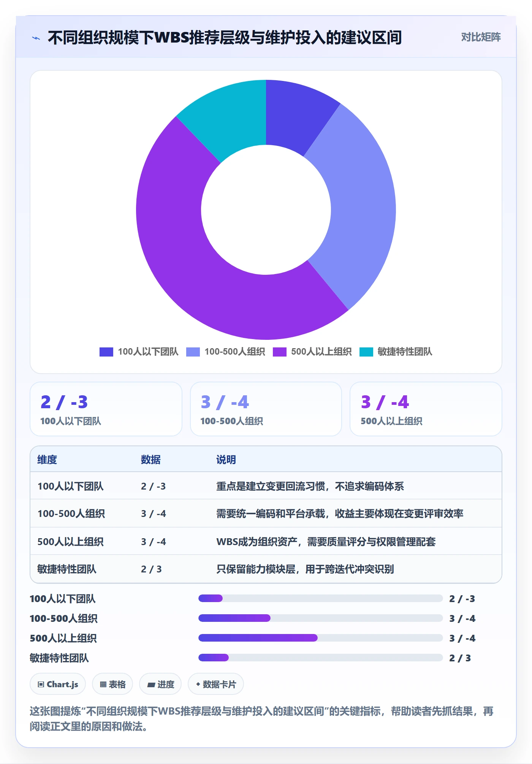Click the Chart.js chip icon

coord(41,685)
